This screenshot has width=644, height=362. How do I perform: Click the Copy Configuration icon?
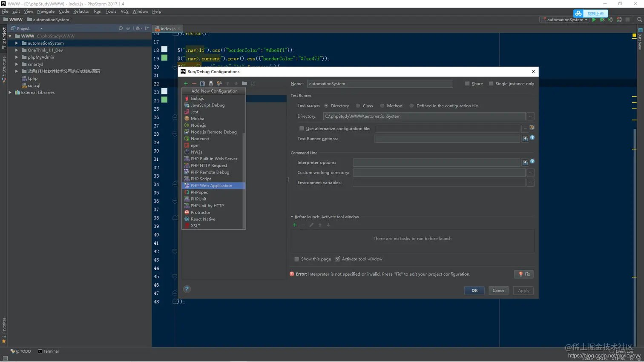(203, 83)
